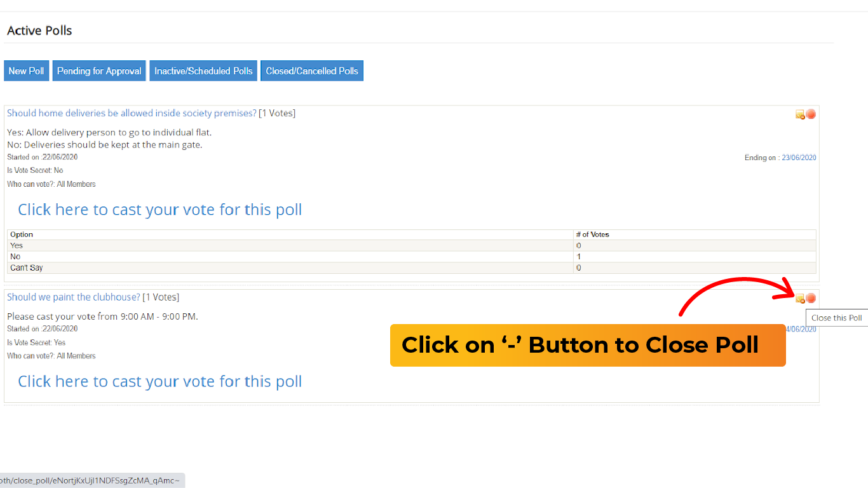
Task: Click the orange 'Button to Close Poll' callout
Action: (588, 345)
